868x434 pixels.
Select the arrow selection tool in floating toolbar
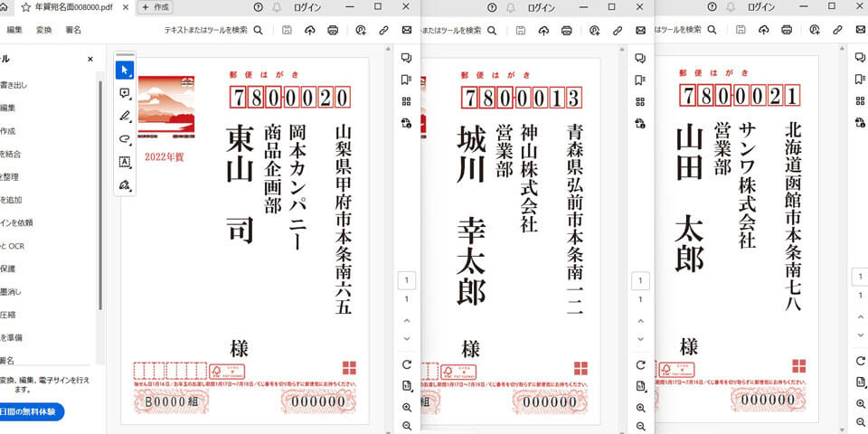(x=126, y=71)
